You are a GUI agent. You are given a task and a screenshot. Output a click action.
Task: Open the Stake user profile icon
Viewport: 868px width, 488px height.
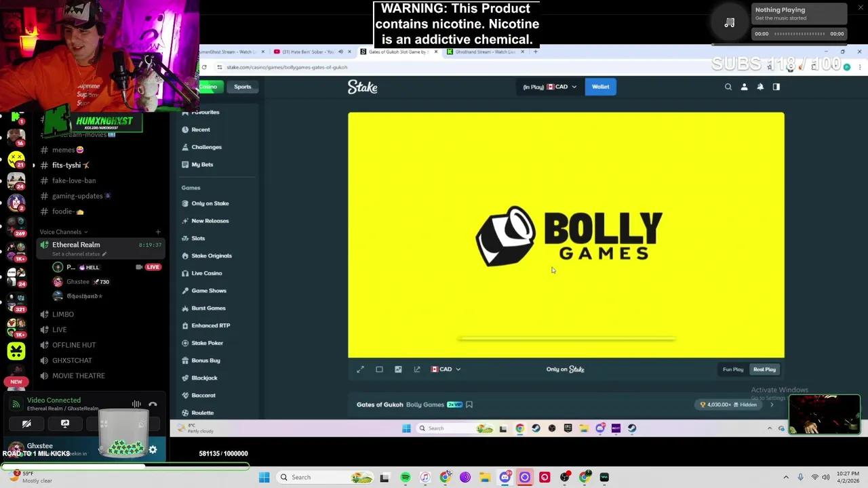click(x=744, y=87)
